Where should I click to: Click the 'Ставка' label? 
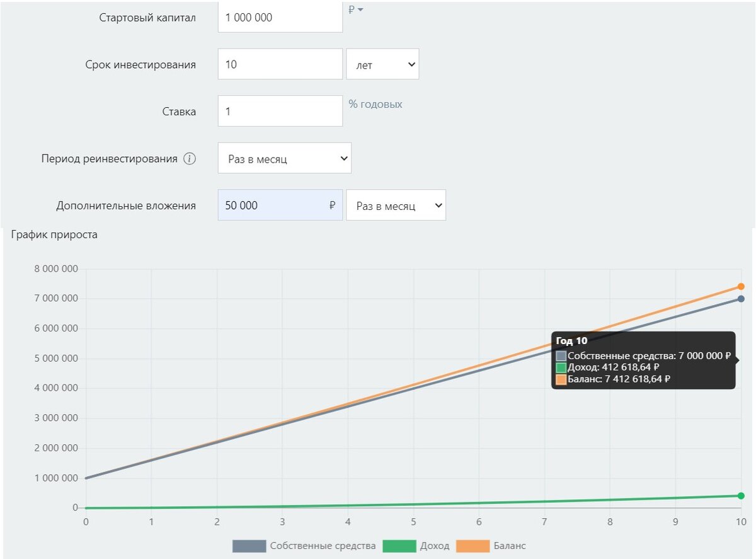pyautogui.click(x=179, y=112)
